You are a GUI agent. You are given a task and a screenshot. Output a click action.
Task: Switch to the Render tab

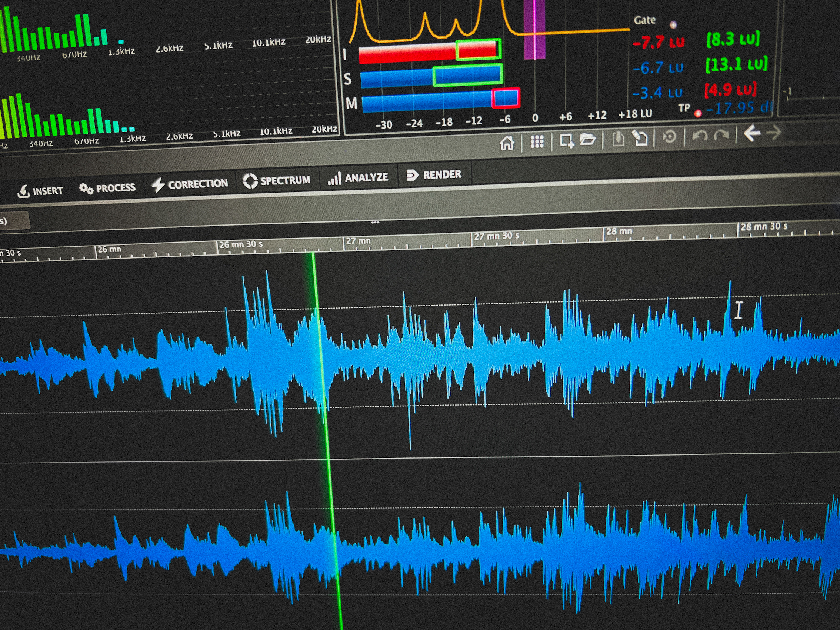[x=434, y=175]
